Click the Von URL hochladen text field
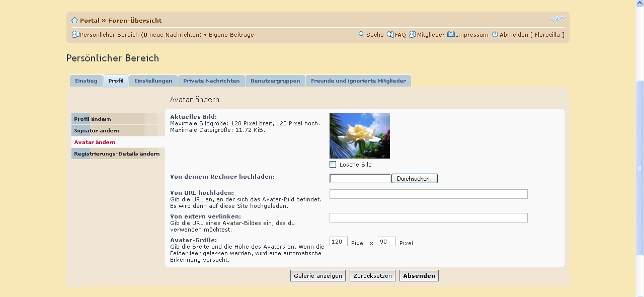Screen dimensions: 644x297 428,194
